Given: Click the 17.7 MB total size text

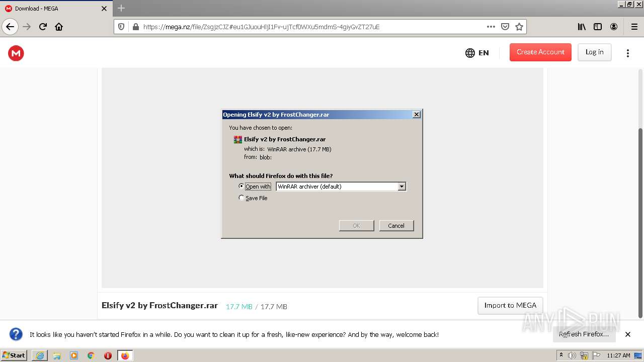Looking at the screenshot, I should click(x=274, y=307).
